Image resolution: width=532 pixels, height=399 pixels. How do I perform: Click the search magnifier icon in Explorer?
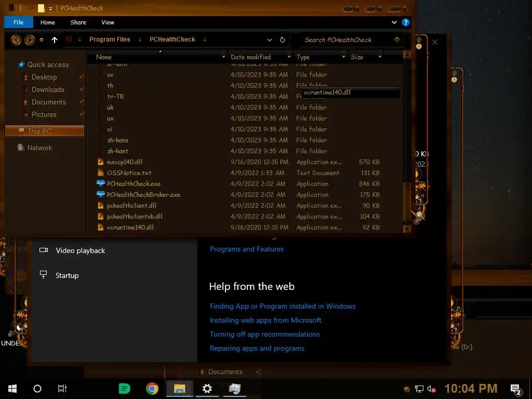pyautogui.click(x=396, y=39)
